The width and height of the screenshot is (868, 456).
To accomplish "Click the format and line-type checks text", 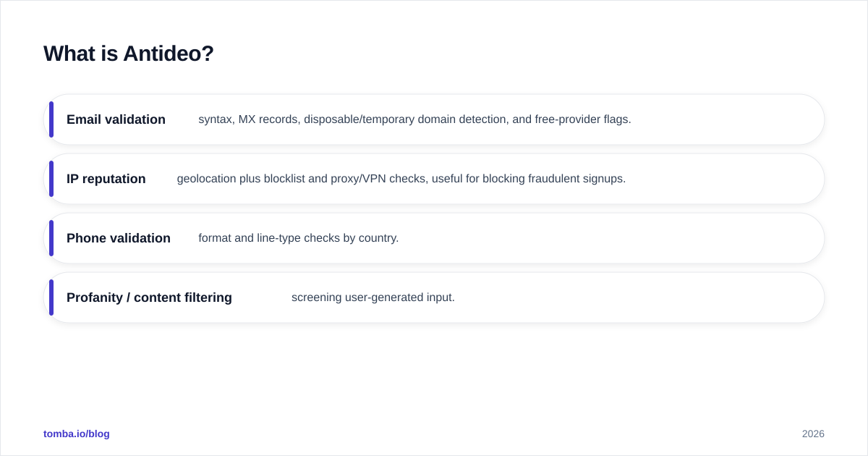I will tap(299, 238).
